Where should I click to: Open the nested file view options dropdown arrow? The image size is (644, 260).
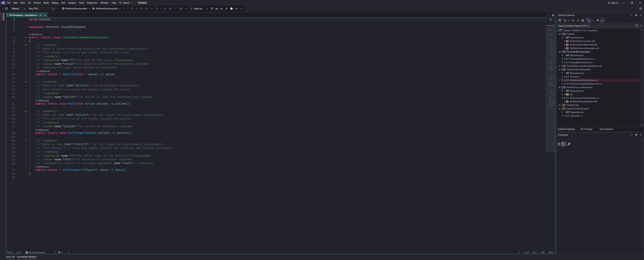pos(592,20)
